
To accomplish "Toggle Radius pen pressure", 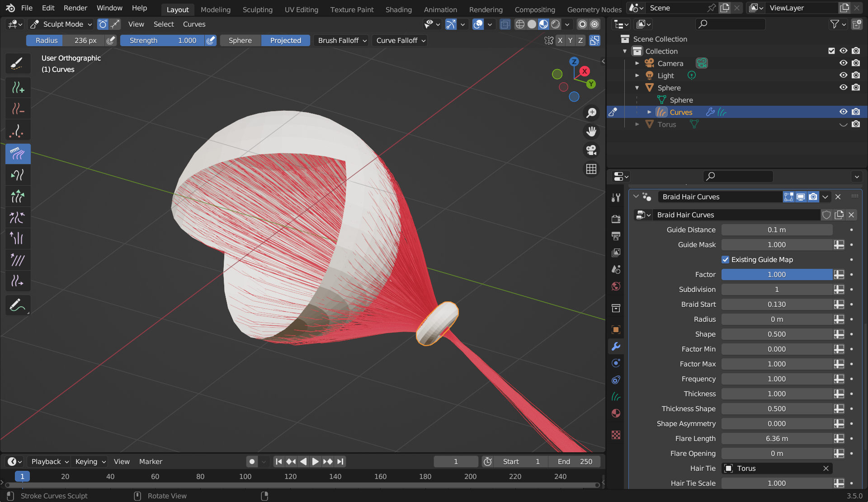I will (x=111, y=41).
